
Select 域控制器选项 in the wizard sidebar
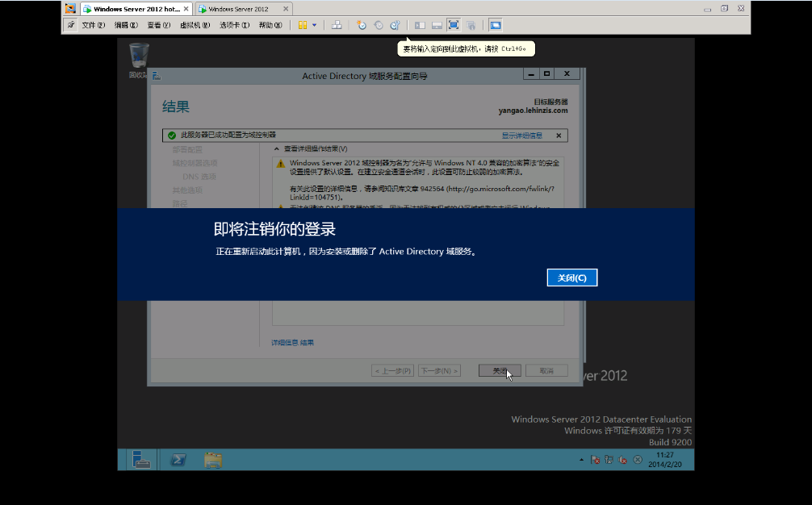195,163
